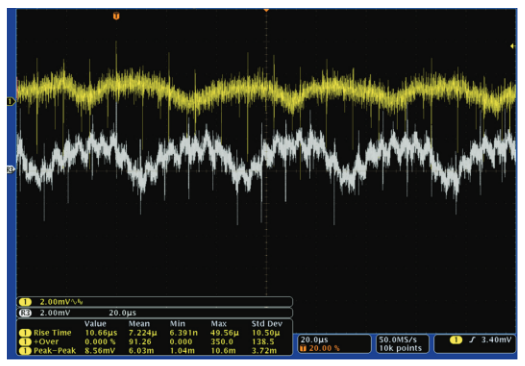Click the Min column header

click(177, 323)
